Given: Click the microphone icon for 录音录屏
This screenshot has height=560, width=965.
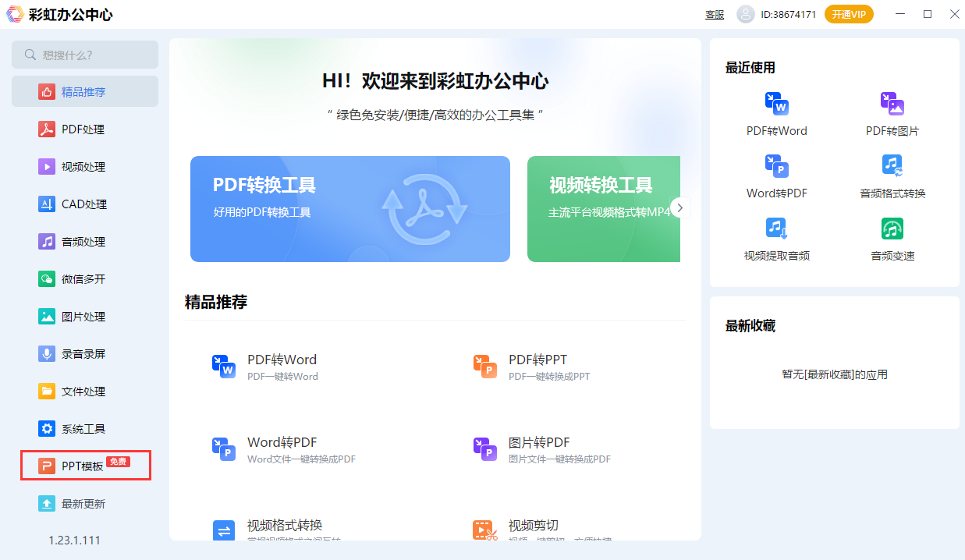Looking at the screenshot, I should point(47,354).
